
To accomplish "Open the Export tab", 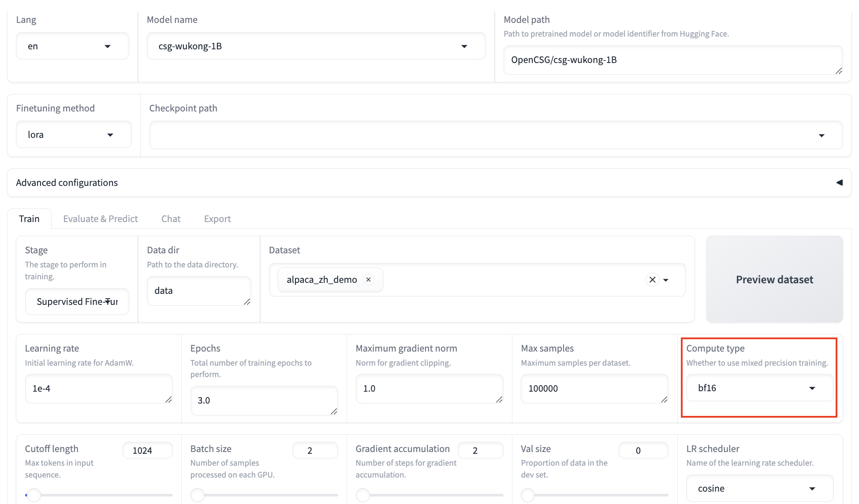I will click(217, 219).
